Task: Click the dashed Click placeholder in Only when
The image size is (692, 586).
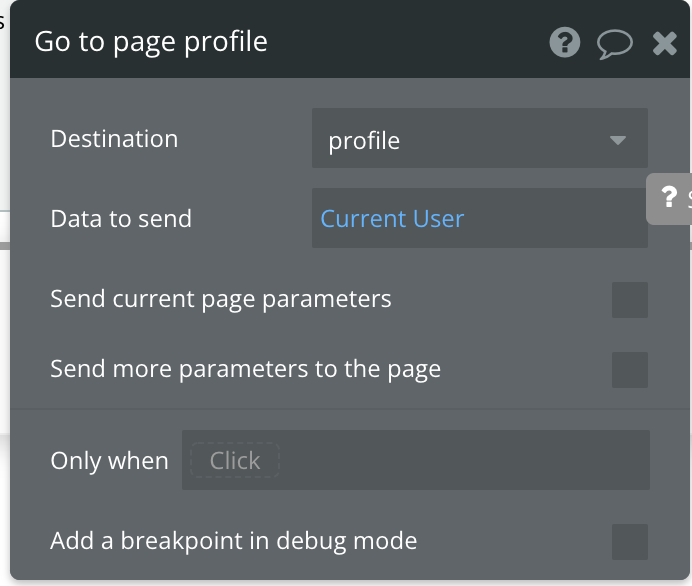Action: (235, 461)
